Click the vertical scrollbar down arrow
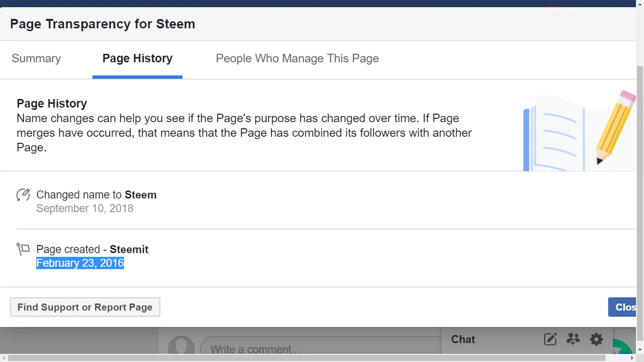This screenshot has height=362, width=644. tap(640, 349)
